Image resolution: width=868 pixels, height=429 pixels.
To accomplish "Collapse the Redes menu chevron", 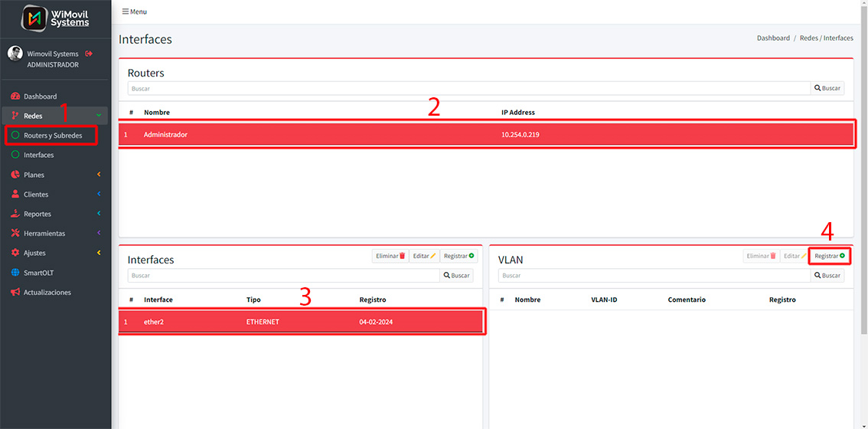I will pyautogui.click(x=99, y=116).
